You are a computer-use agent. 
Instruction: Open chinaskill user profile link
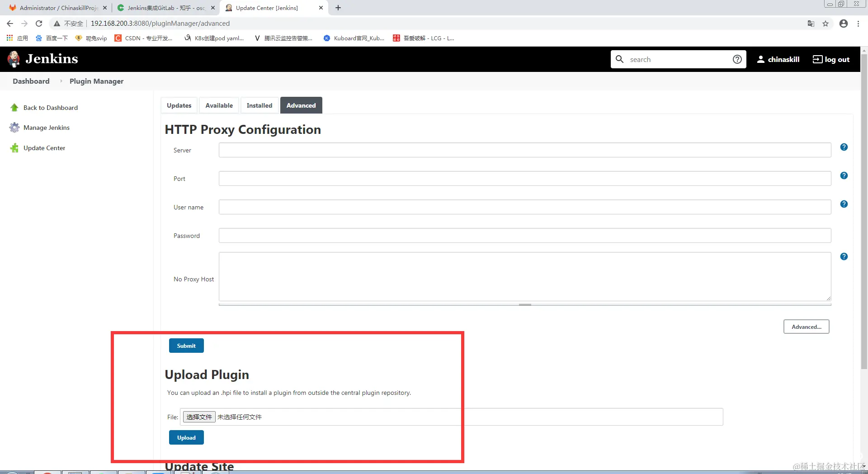tap(778, 59)
